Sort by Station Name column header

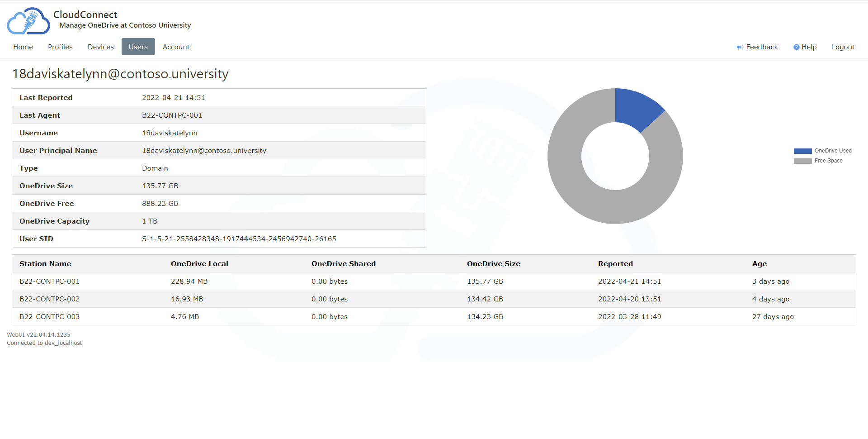coord(45,264)
